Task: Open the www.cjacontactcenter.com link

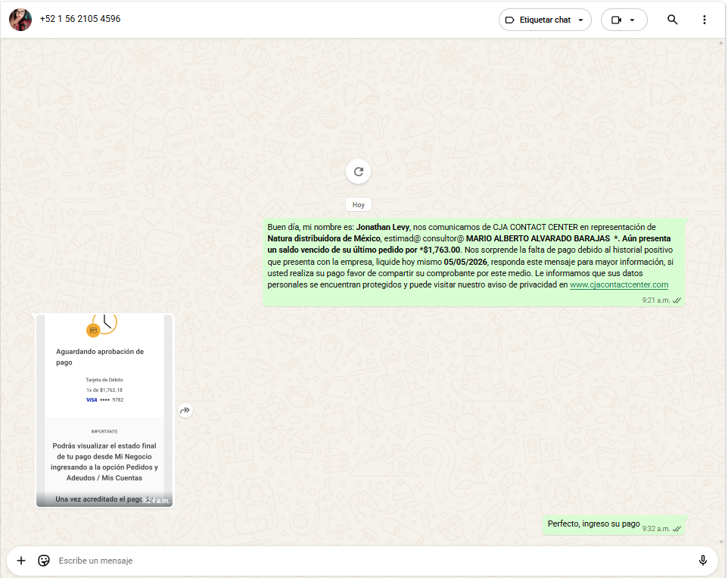Action: click(619, 284)
